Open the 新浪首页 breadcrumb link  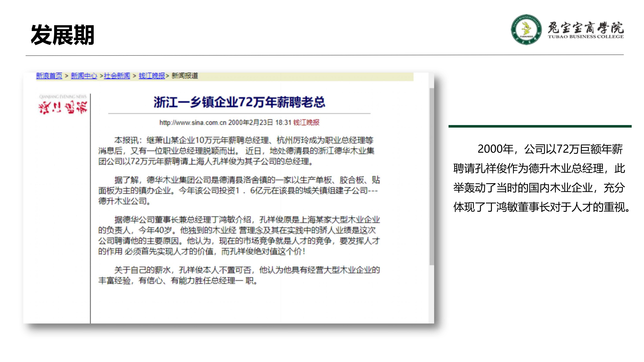(x=49, y=76)
